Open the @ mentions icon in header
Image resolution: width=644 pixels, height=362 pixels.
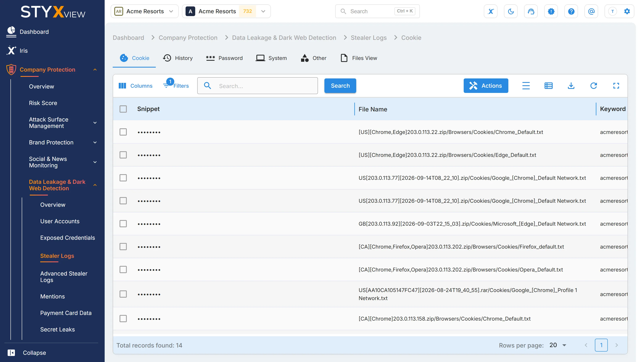(x=591, y=11)
